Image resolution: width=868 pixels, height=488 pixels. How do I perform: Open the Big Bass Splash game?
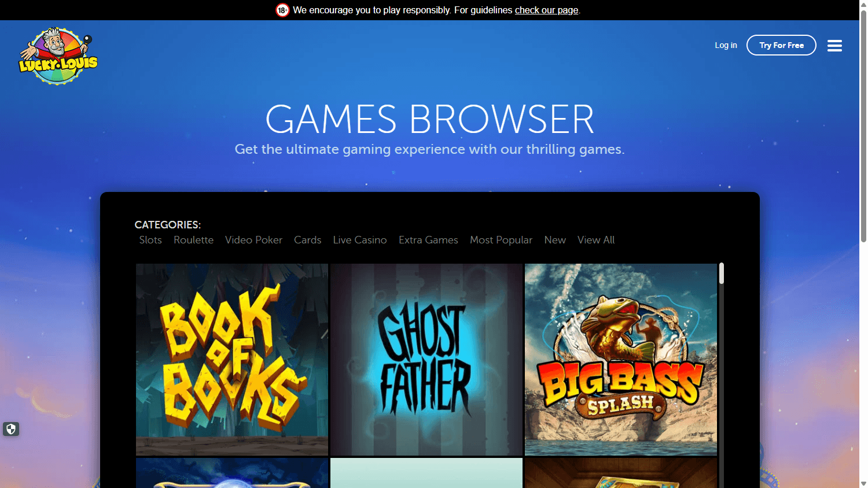[621, 360]
